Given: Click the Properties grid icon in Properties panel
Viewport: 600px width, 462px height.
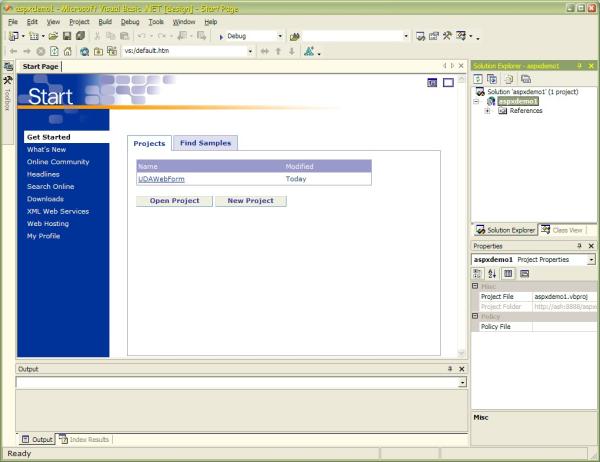Looking at the screenshot, I should coord(508,273).
